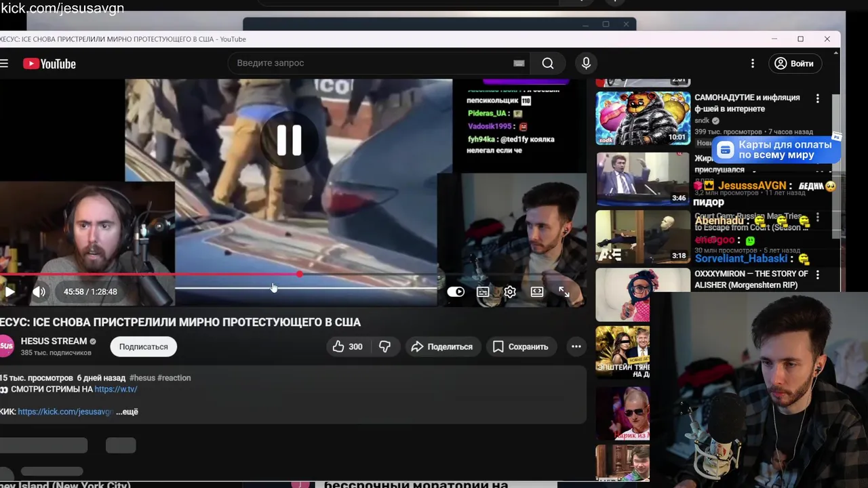Open the #hesus hashtag link
868x488 pixels.
pos(142,378)
